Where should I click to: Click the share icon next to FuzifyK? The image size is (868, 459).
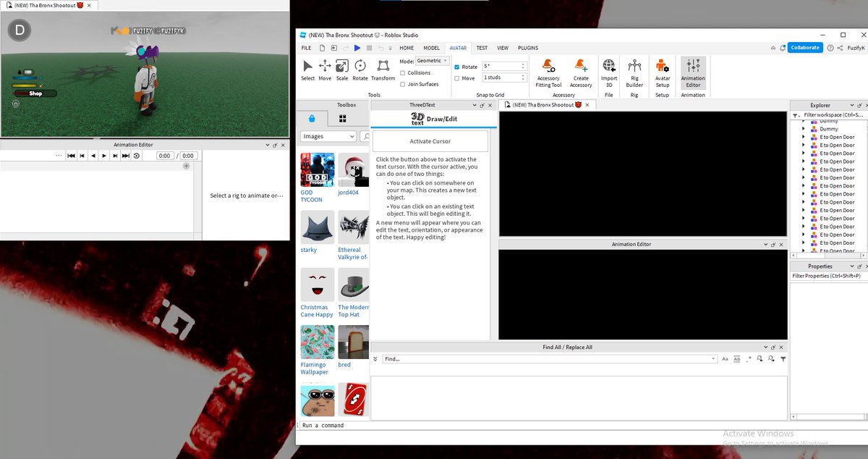(x=840, y=48)
